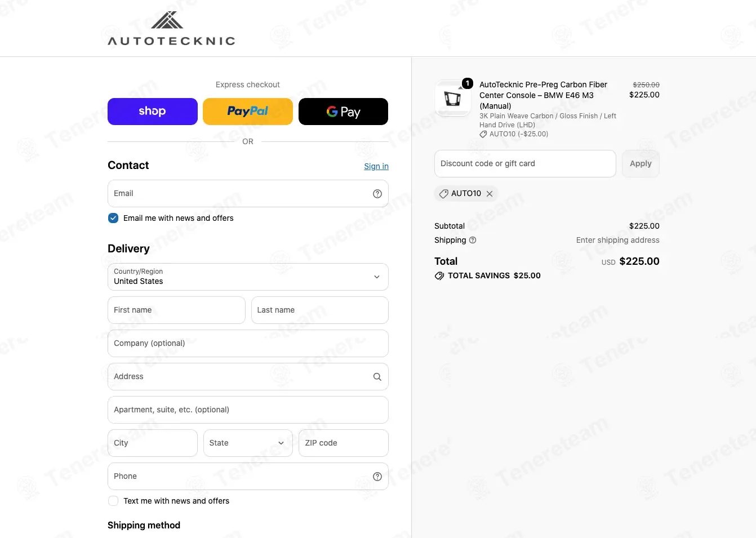Select the Company (optional) field
Screen dimensions: 756x538
click(248, 343)
